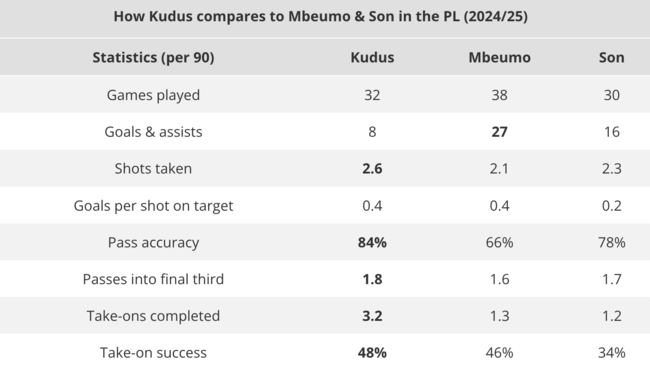The height and width of the screenshot is (370, 650).
Task: Click Mbeumo's 66% pass accuracy cell
Action: point(500,242)
